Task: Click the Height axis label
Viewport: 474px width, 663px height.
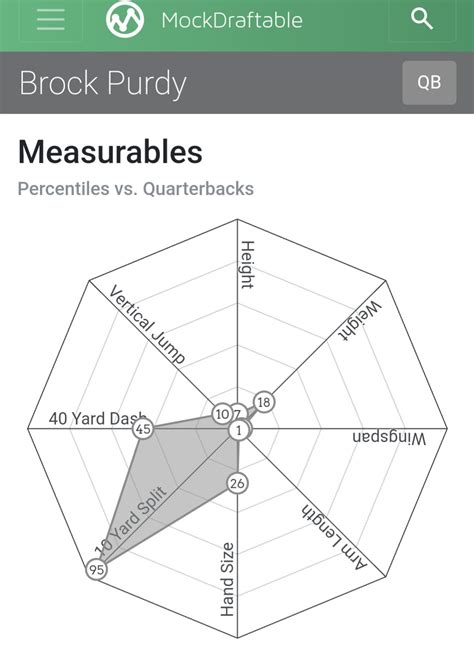Action: [x=247, y=265]
